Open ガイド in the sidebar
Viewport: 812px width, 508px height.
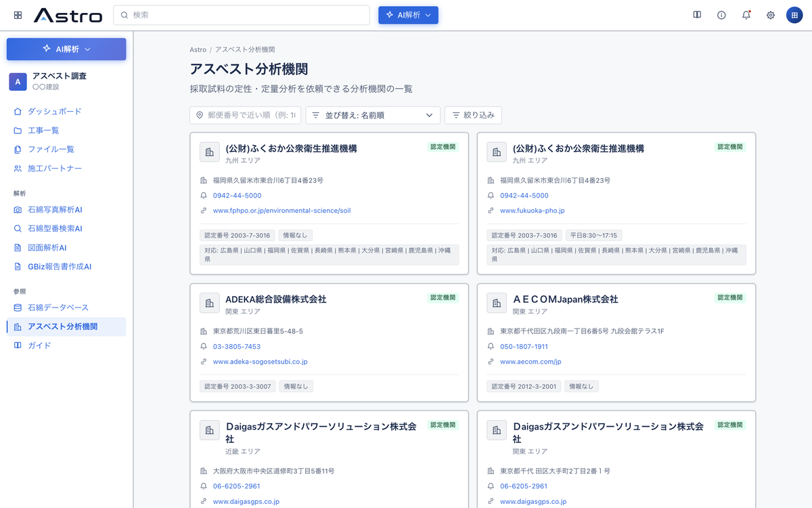click(66, 345)
